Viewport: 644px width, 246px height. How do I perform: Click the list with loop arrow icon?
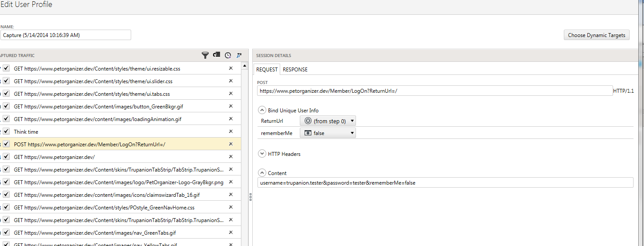(x=217, y=55)
